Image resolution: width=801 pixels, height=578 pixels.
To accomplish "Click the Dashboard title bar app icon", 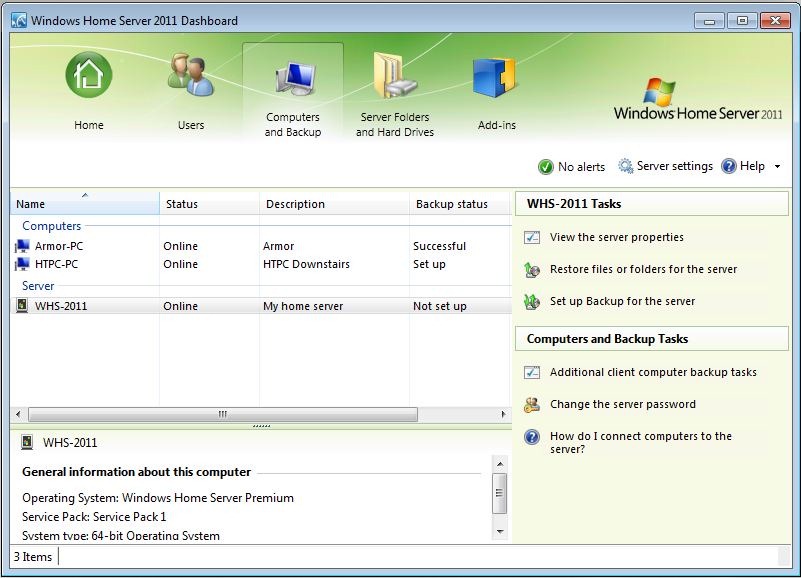I will [x=19, y=20].
